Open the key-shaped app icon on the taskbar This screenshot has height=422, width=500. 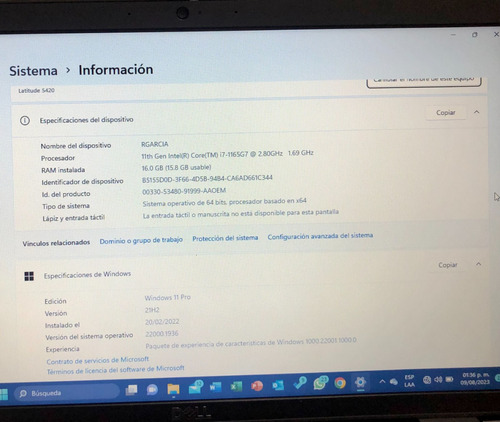click(x=300, y=383)
